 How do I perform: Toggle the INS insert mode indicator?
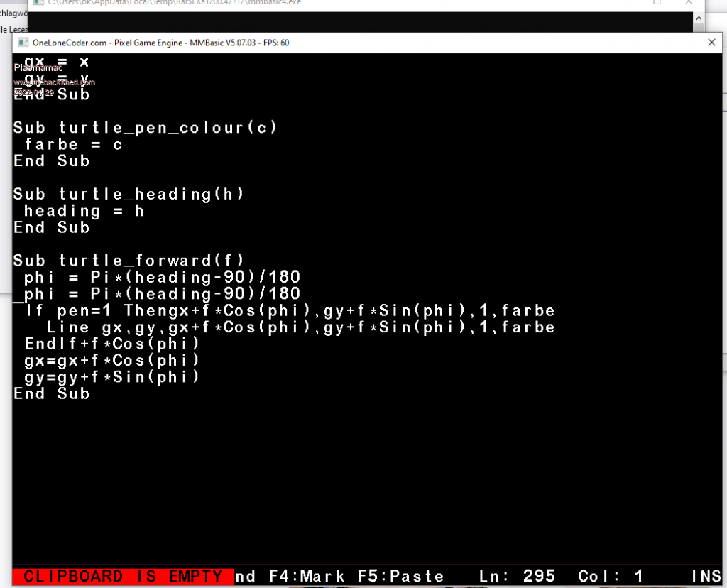[x=708, y=576]
